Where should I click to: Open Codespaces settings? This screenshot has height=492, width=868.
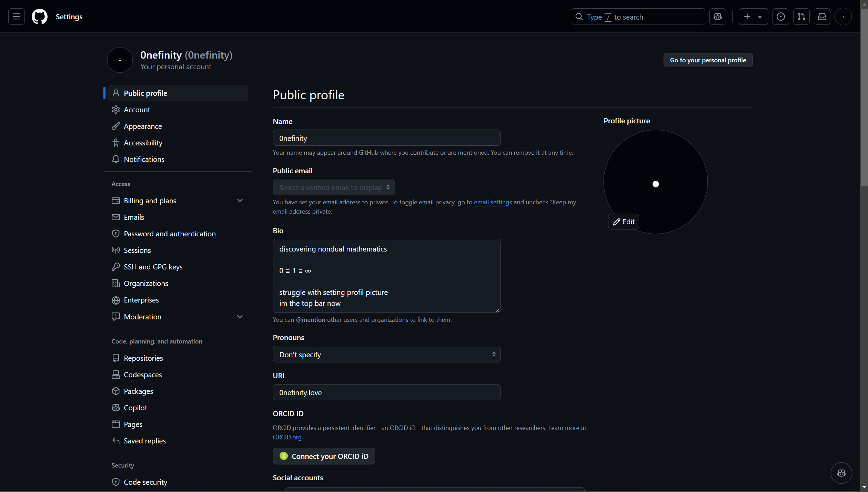click(178, 375)
